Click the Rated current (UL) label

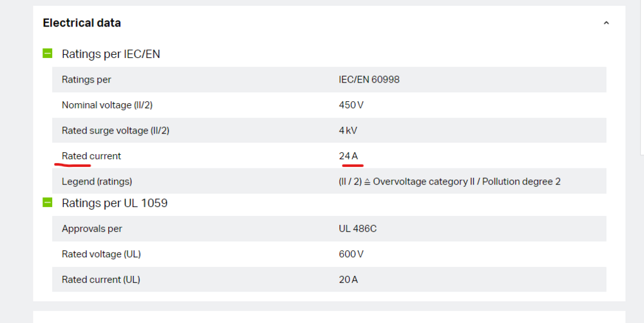100,280
